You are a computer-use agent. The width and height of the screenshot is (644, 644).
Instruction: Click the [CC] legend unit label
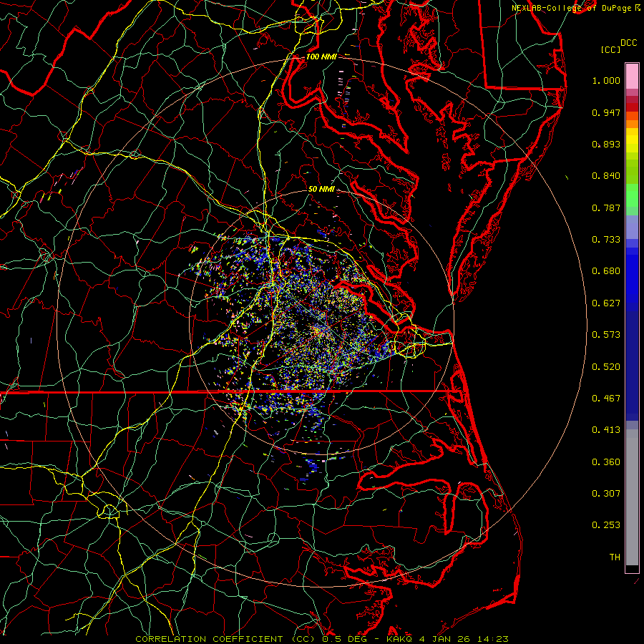point(610,49)
